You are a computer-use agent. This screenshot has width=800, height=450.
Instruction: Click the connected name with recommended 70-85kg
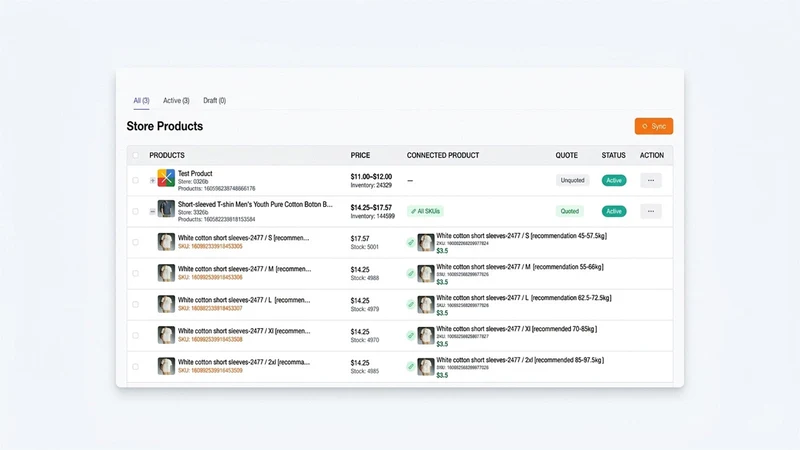pyautogui.click(x=516, y=329)
